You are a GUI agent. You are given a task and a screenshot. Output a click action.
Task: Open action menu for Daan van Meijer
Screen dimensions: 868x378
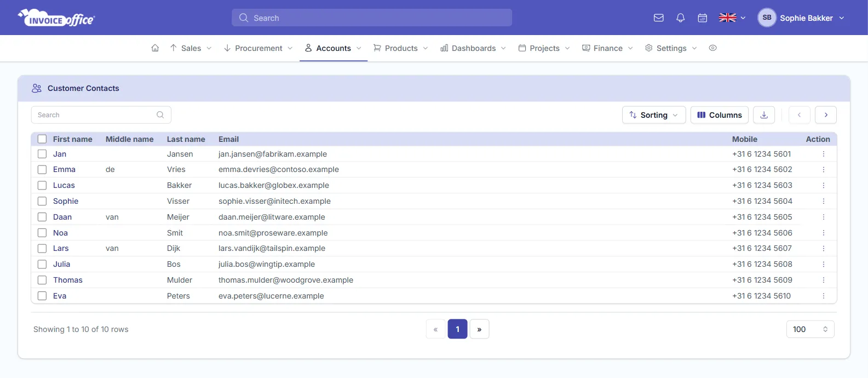tap(824, 217)
